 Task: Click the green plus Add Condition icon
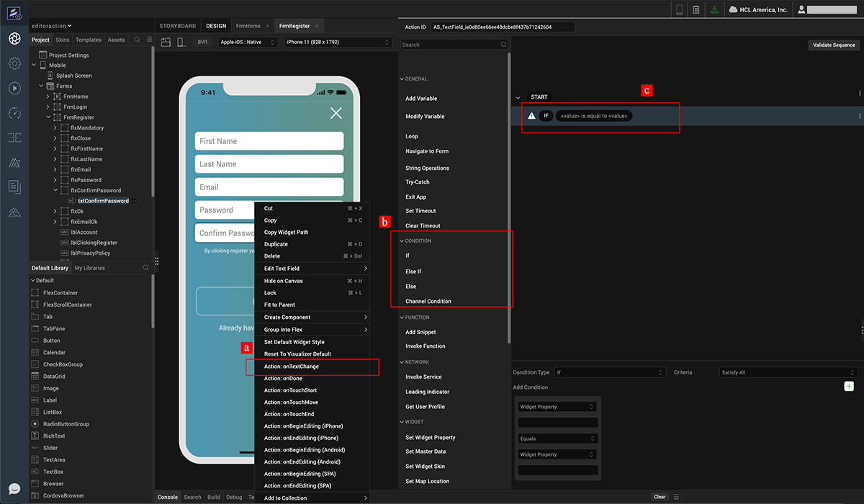(849, 387)
